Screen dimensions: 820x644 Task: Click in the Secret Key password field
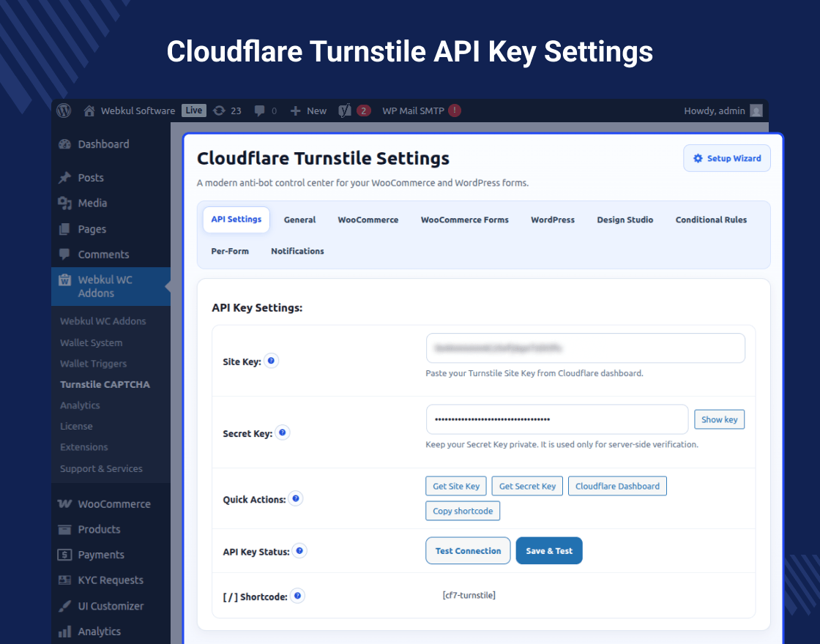[x=557, y=419]
